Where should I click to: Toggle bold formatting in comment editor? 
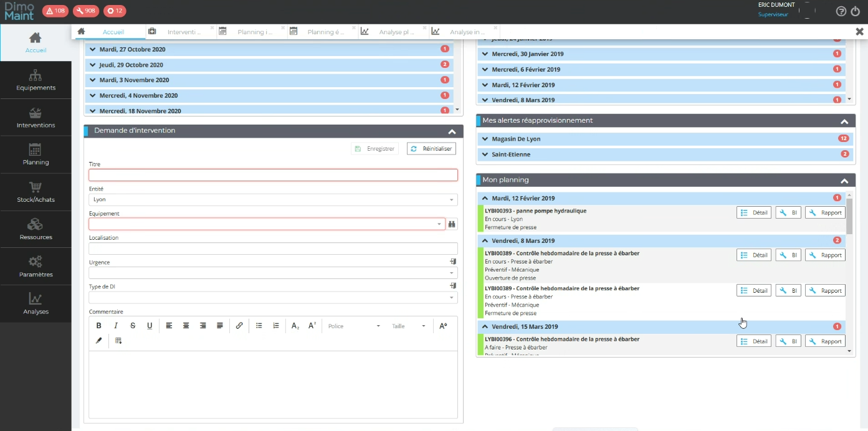[98, 326]
